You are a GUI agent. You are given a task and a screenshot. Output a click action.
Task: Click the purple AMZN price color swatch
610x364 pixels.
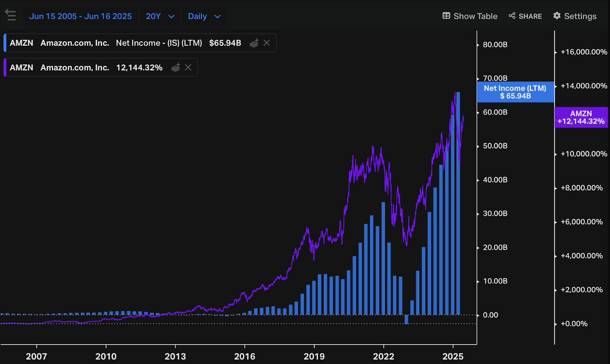tap(5, 67)
